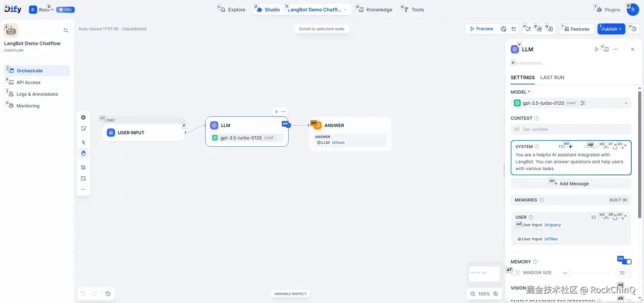
Task: Click the redo arrow icon
Action: pos(95,294)
